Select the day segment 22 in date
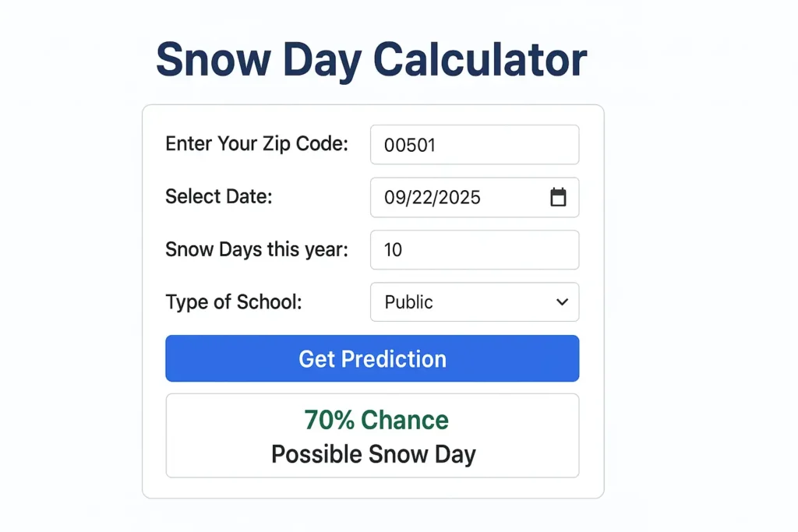The height and width of the screenshot is (532, 798). [422, 198]
